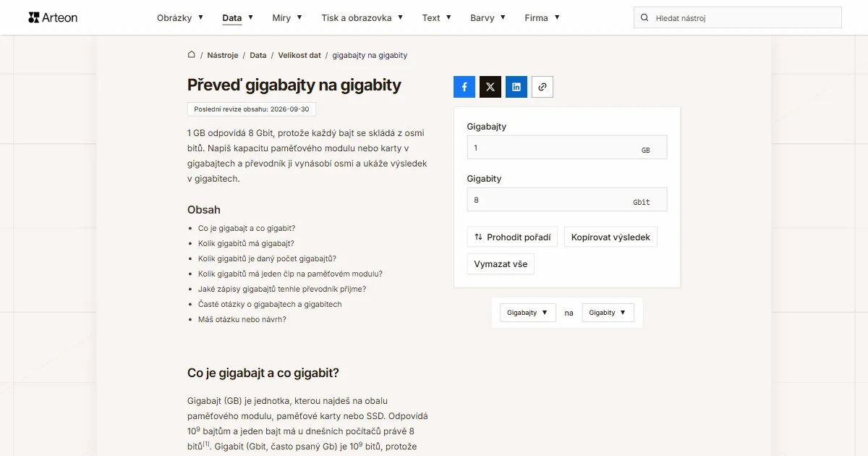Focus the Hledat nástroj search field
The width and height of the screenshot is (868, 456).
pos(738,17)
